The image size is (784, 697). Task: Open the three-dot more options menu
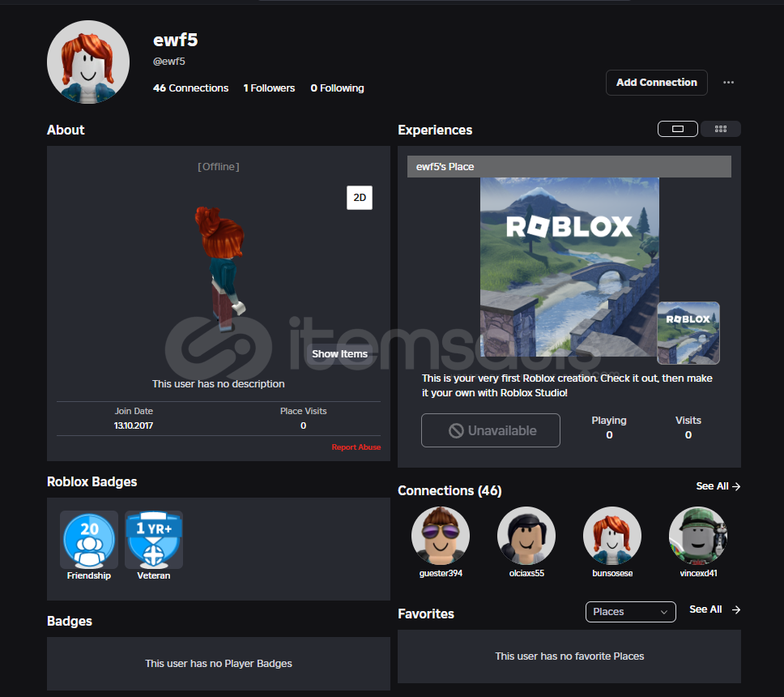(728, 83)
